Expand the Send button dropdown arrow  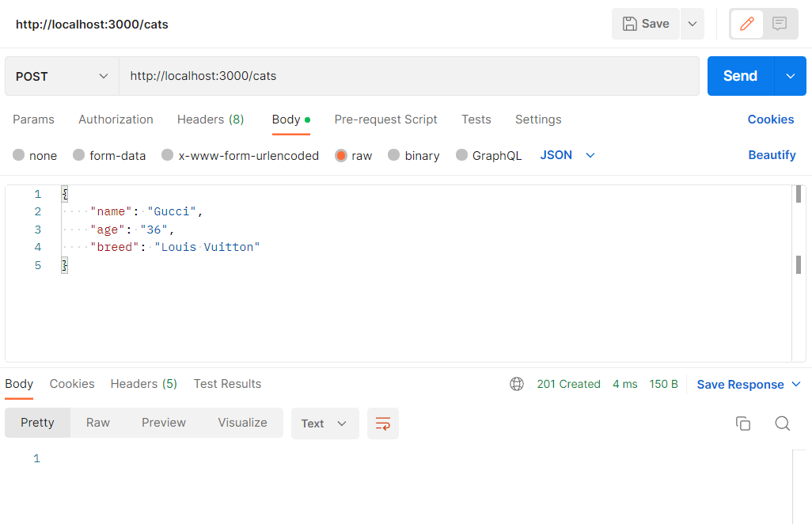click(791, 76)
